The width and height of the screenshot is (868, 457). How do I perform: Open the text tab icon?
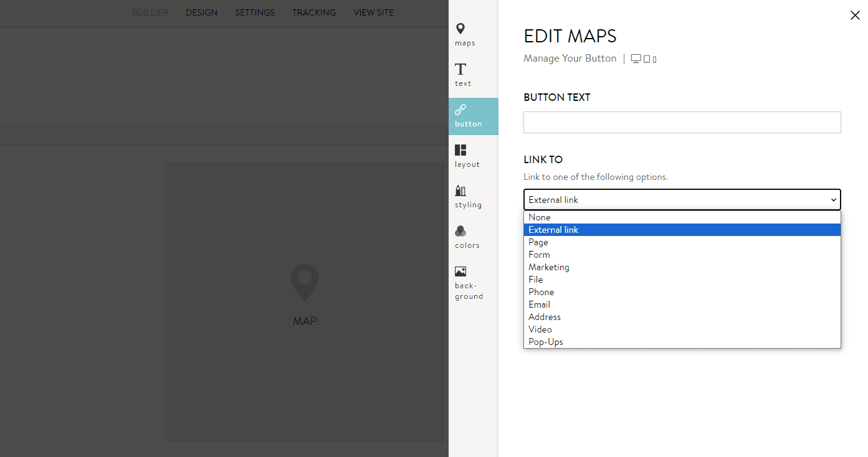coord(460,69)
